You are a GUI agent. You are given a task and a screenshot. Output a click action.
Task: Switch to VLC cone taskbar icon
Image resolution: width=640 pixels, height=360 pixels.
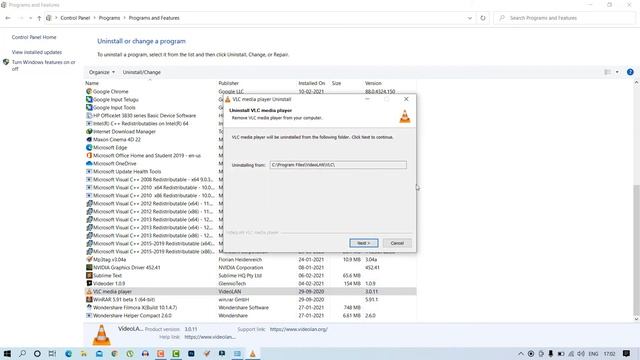pyautogui.click(x=253, y=353)
